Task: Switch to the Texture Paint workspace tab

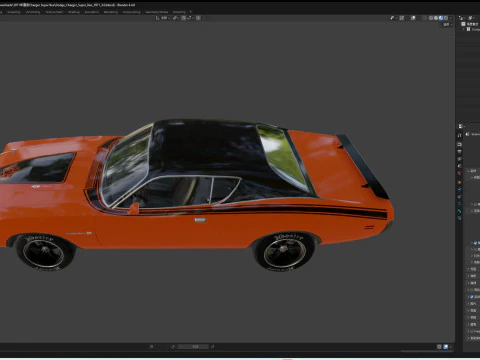Action: tap(54, 12)
